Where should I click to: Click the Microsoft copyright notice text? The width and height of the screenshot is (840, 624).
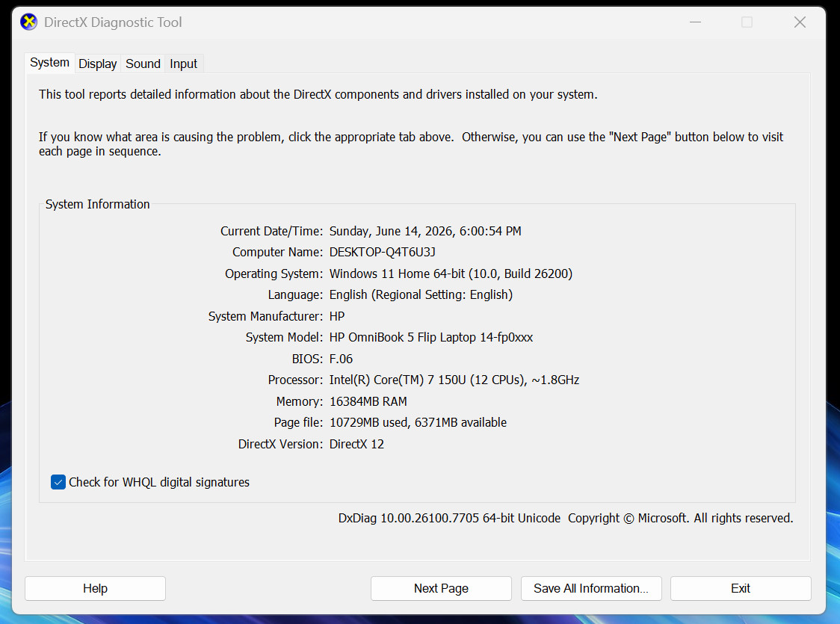[x=680, y=518]
